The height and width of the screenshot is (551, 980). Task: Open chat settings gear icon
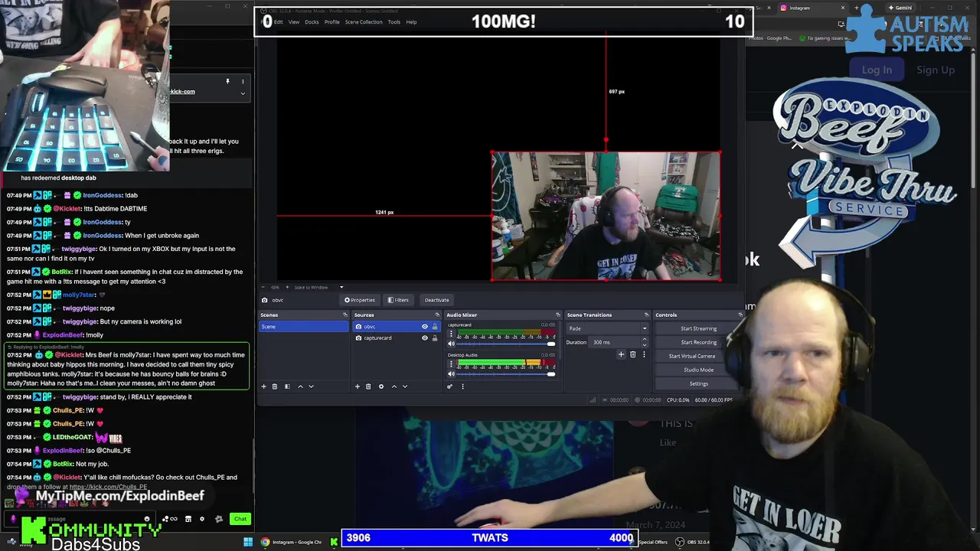click(202, 519)
